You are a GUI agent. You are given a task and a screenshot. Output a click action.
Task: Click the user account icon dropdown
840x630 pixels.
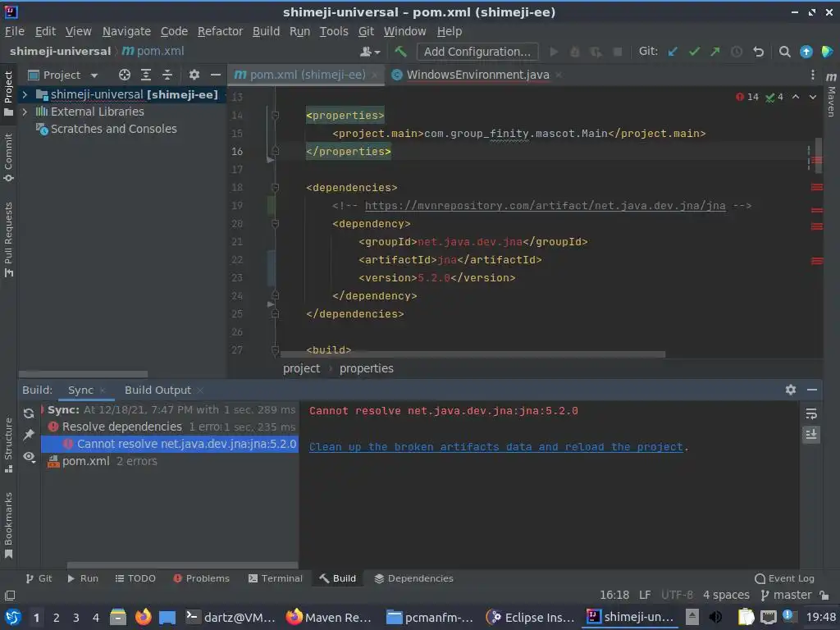[370, 52]
